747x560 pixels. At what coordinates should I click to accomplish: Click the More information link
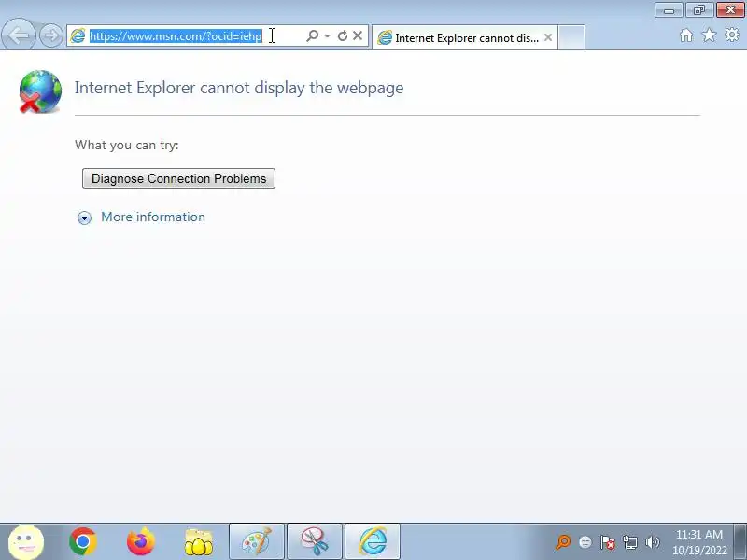point(153,217)
